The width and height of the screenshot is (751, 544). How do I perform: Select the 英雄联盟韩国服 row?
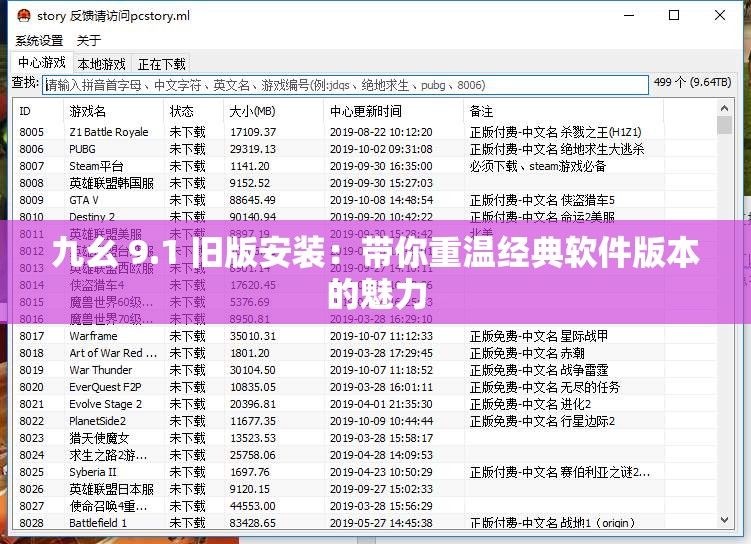tap(364, 183)
